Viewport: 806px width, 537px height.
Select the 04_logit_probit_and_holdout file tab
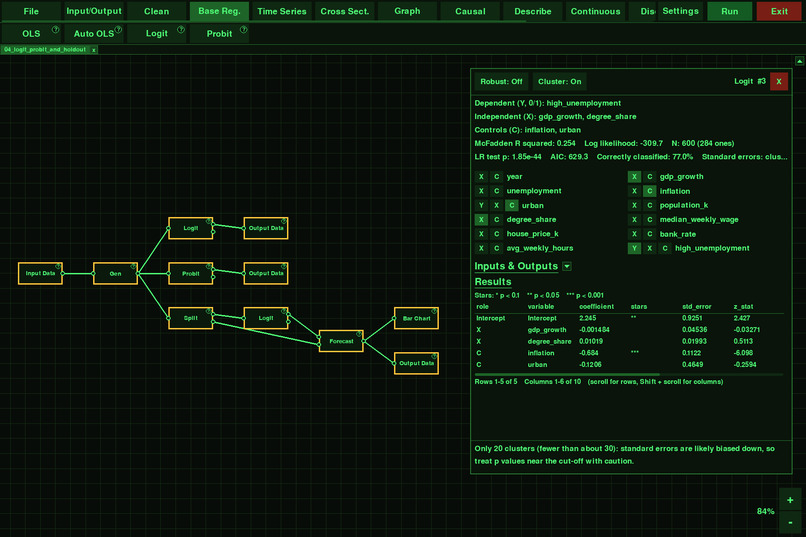click(x=45, y=50)
